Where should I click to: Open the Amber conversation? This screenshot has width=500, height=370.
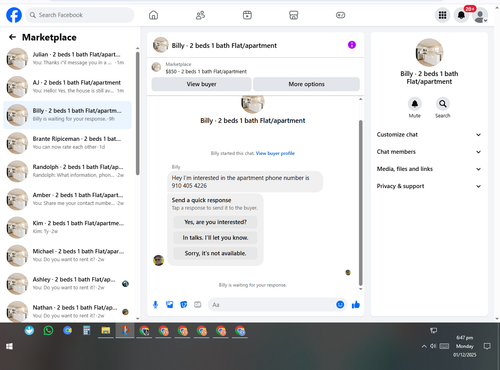coord(67,199)
